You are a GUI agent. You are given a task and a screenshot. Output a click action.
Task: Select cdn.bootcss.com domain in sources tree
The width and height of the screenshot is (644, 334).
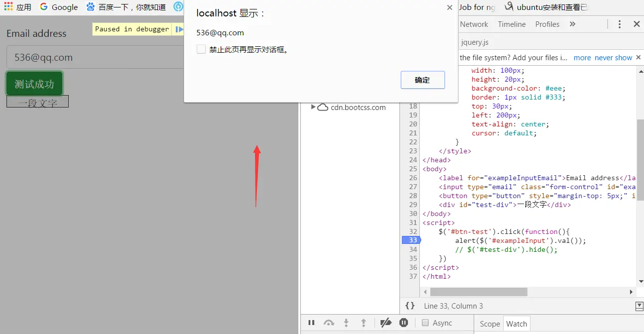(358, 107)
